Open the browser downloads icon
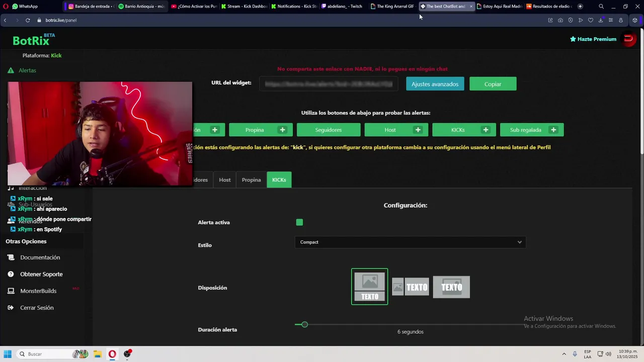This screenshot has width=644, height=362. pyautogui.click(x=601, y=20)
